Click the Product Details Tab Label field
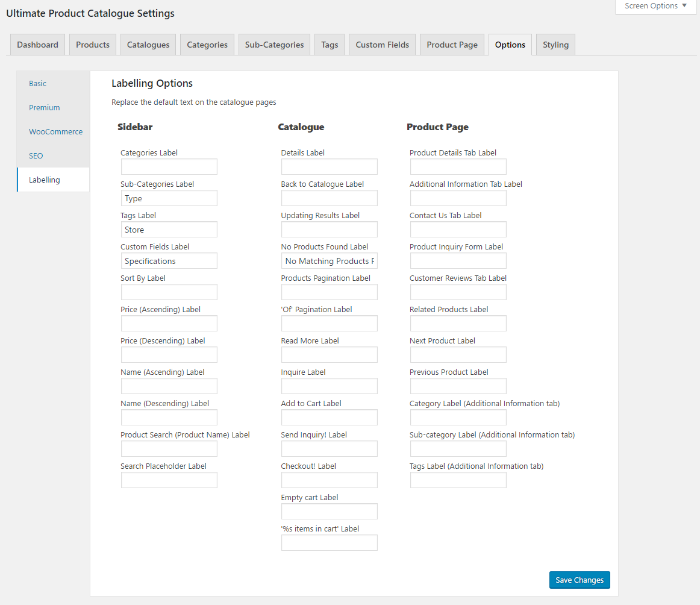The height and width of the screenshot is (605, 700). [x=458, y=167]
